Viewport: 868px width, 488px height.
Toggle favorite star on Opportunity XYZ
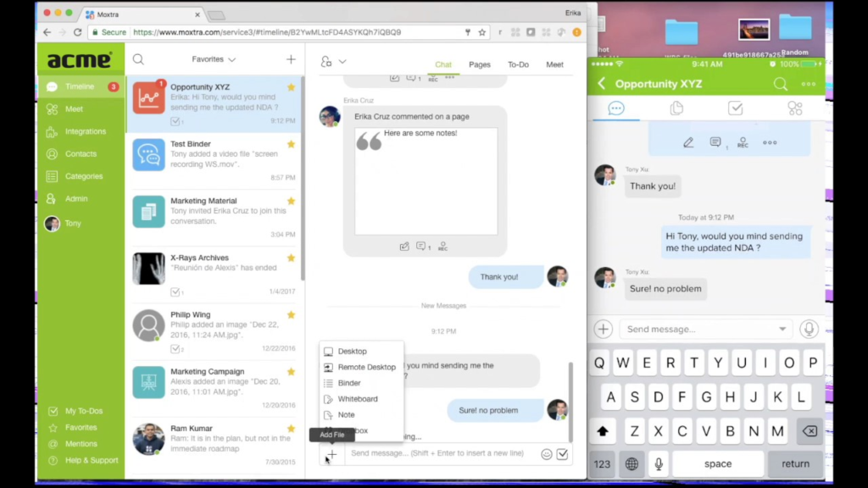[x=292, y=87]
